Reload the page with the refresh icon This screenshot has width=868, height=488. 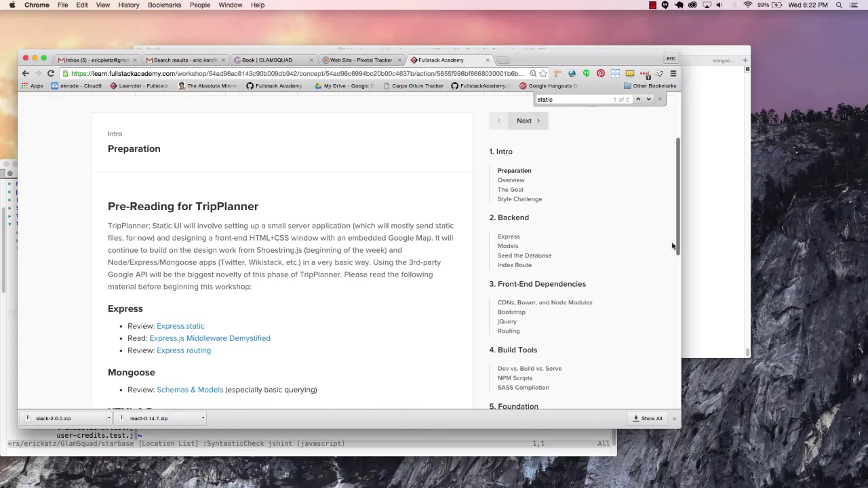[x=50, y=73]
